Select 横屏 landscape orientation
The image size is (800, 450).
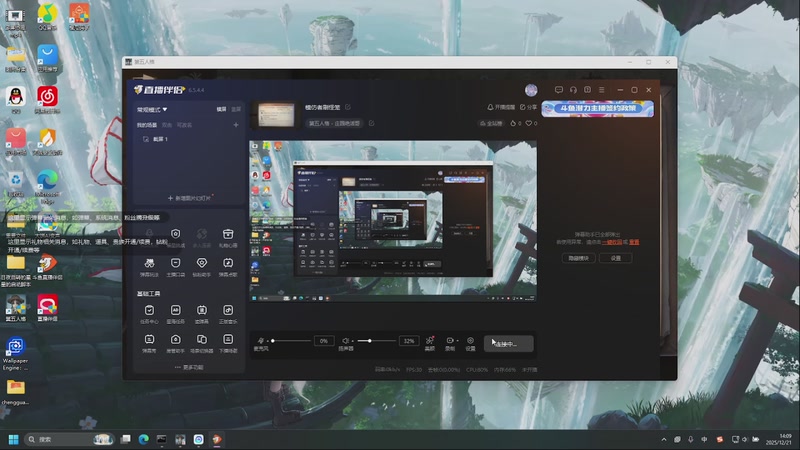pos(221,109)
